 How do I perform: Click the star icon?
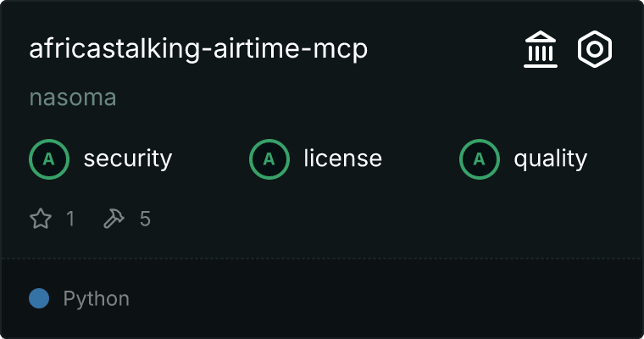pos(41,218)
